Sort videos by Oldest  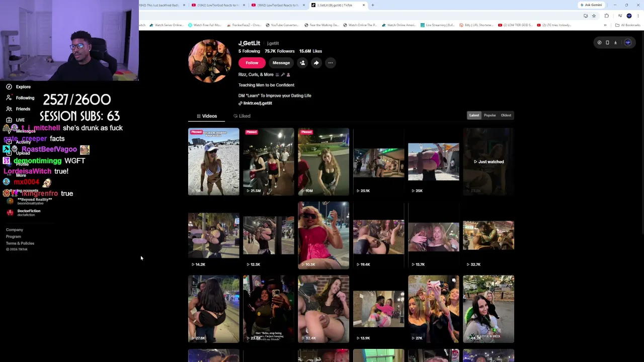(506, 115)
